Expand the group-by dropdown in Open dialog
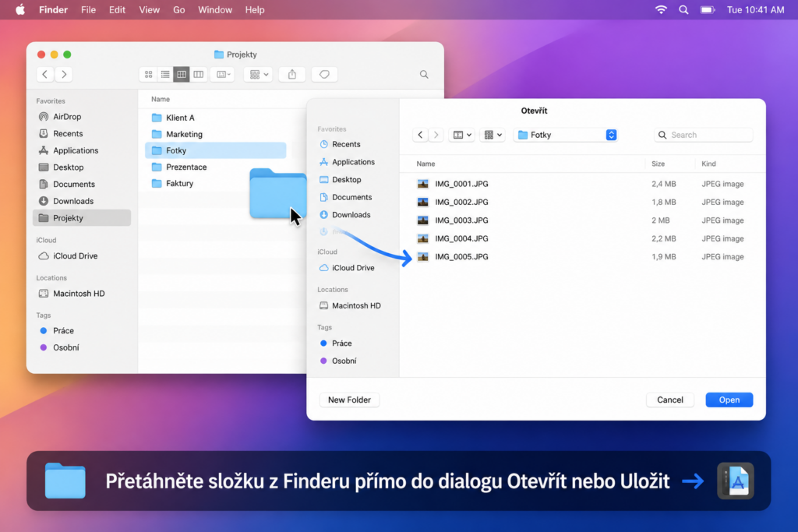This screenshot has width=798, height=532. [x=493, y=135]
